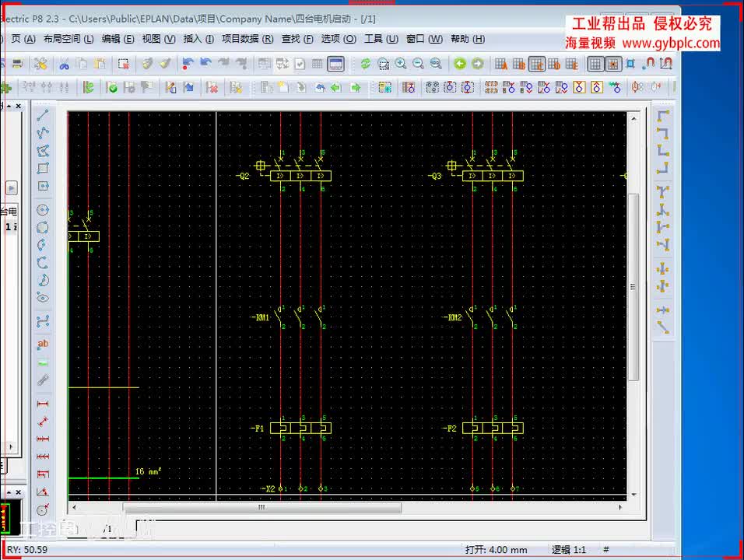Open the 查找 (F) Find menu
Image resolution: width=744 pixels, height=560 pixels.
(297, 39)
